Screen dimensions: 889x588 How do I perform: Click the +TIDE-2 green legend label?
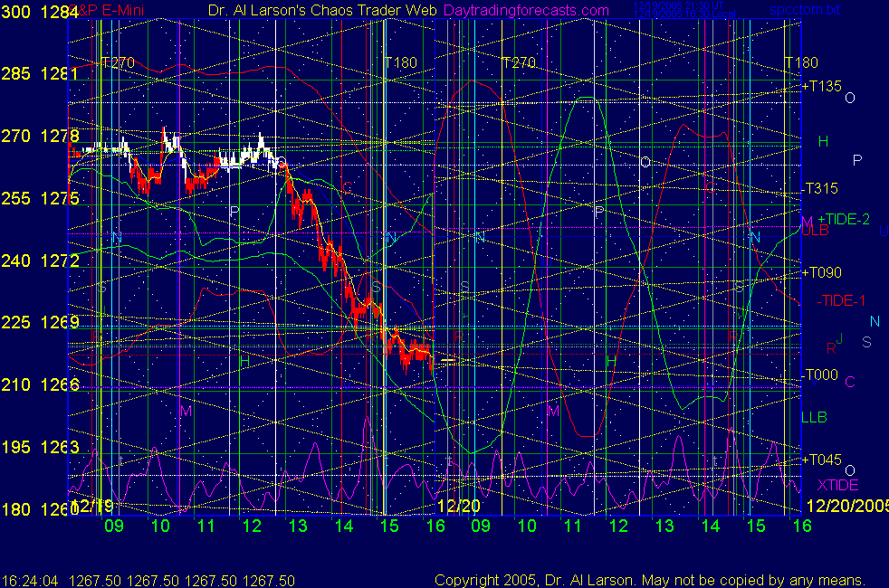(844, 219)
